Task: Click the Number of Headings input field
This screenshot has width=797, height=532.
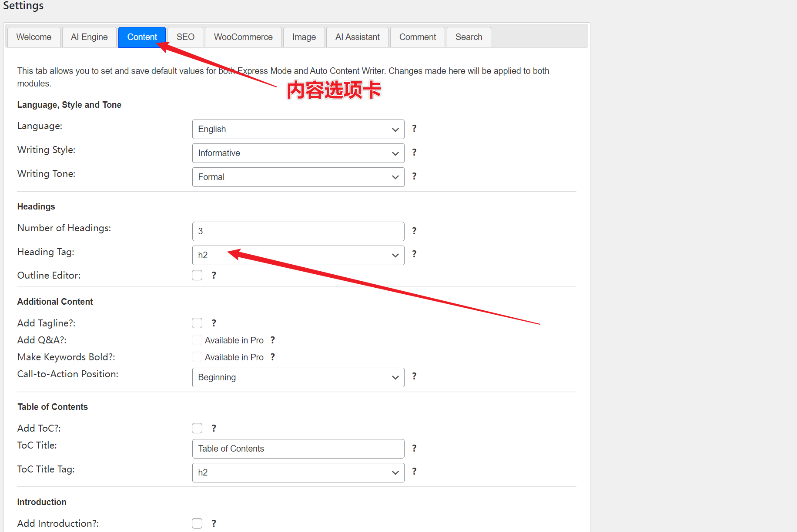Action: click(298, 231)
